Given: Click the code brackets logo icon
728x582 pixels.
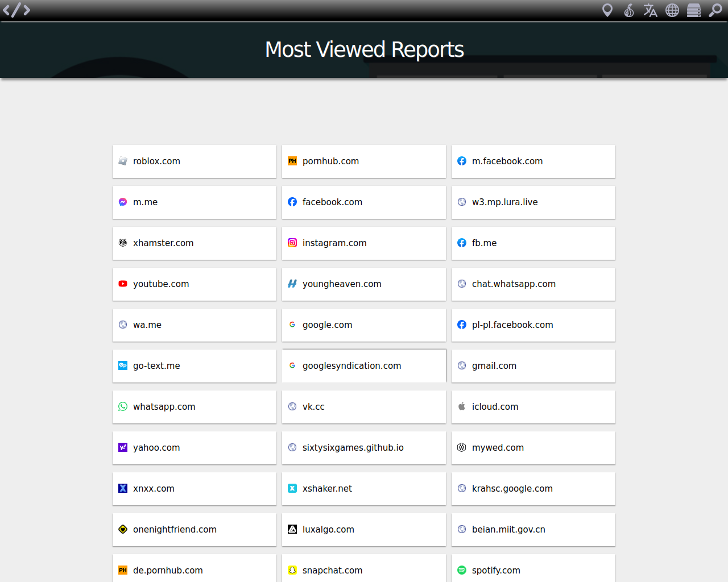Looking at the screenshot, I should 16,10.
